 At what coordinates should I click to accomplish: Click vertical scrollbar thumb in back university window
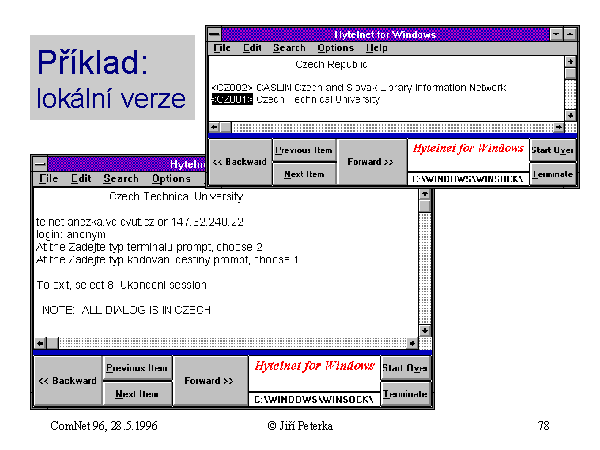pyautogui.click(x=424, y=206)
